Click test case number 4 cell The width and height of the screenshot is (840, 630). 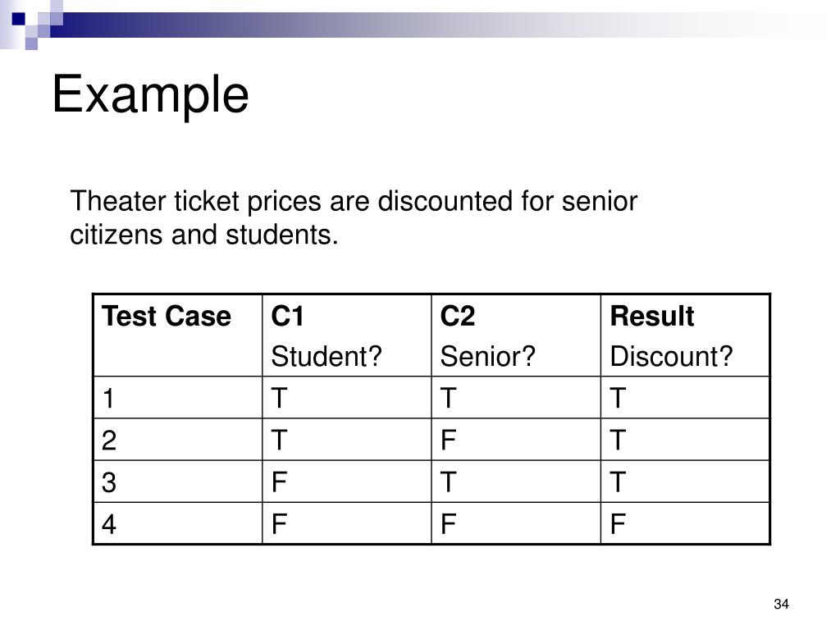(x=178, y=523)
